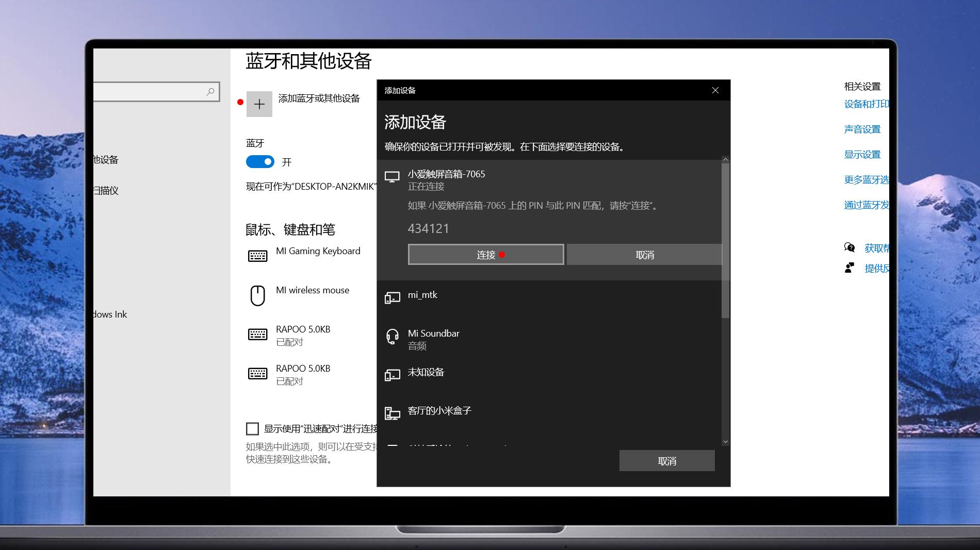
Task: Click inside the search input box
Action: tap(155, 92)
